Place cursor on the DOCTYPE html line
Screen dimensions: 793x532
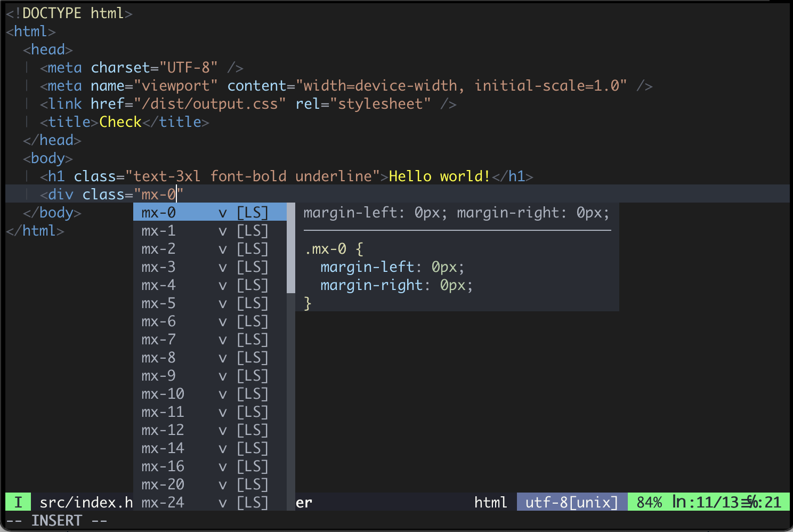coord(69,13)
